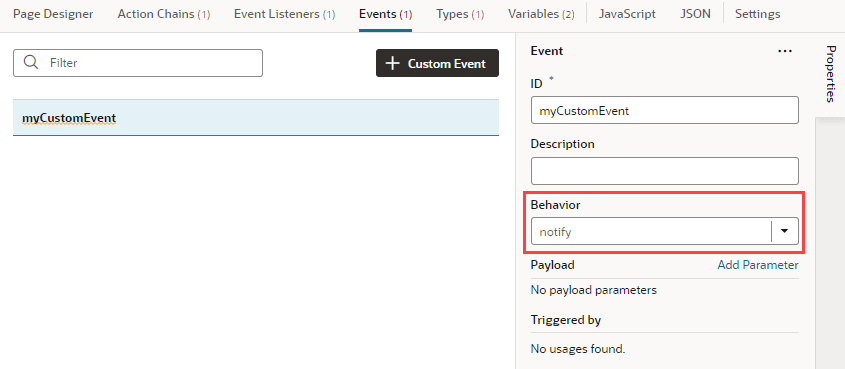This screenshot has height=369, width=845.
Task: Toggle the vertical Properties panel tab
Action: point(830,74)
